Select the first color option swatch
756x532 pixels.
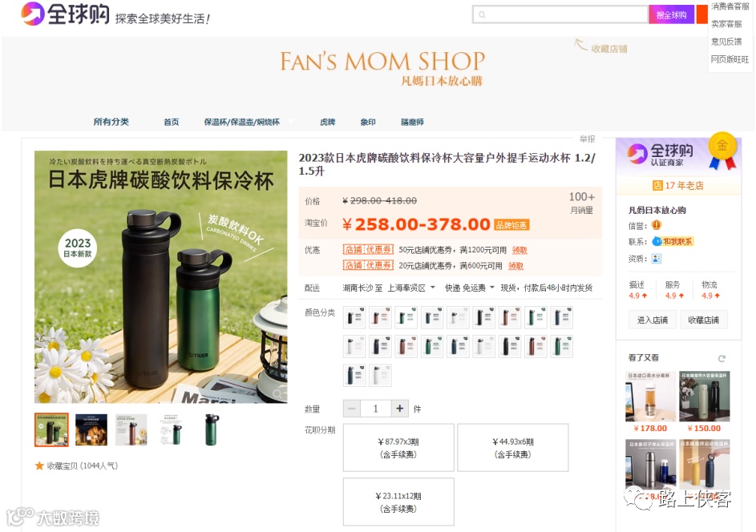(x=354, y=317)
